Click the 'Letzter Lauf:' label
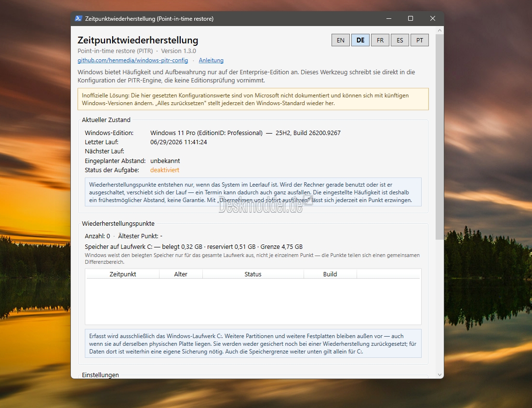This screenshot has height=408, width=532. (x=102, y=142)
